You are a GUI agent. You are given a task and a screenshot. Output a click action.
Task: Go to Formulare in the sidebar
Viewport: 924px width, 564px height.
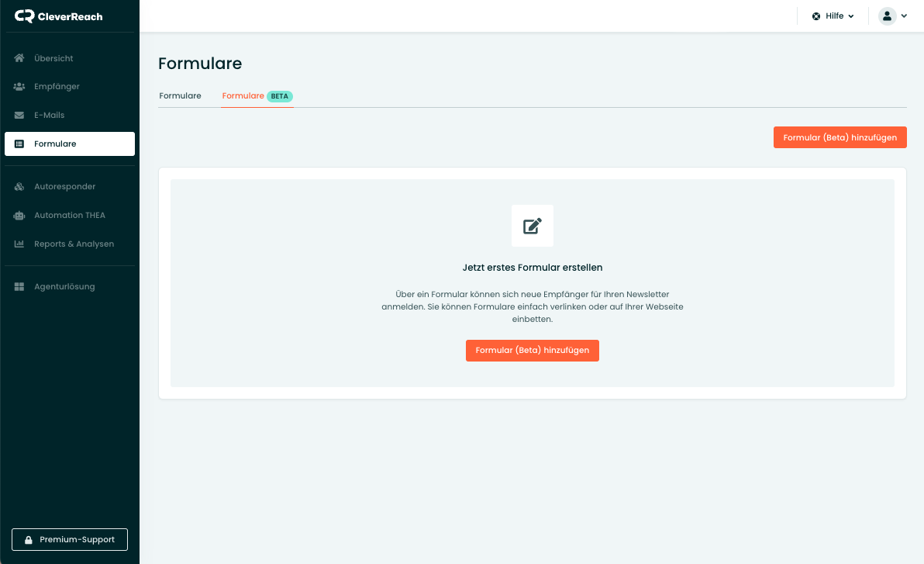[x=70, y=144]
